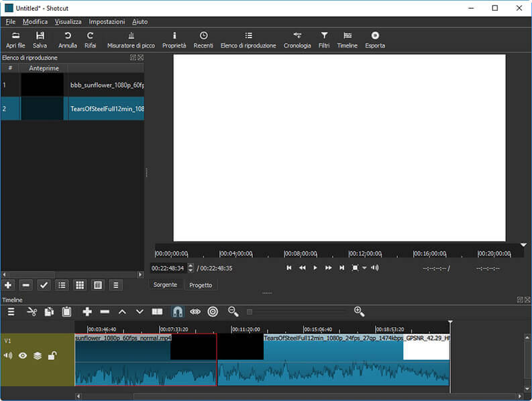Viewport: 532px width, 401px height.
Task: Click the fast forward button
Action: [329, 268]
